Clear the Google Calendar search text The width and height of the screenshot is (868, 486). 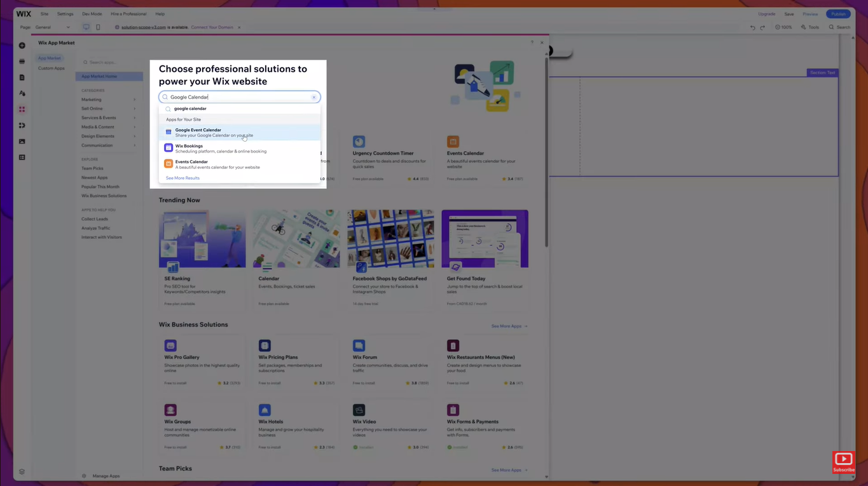313,97
